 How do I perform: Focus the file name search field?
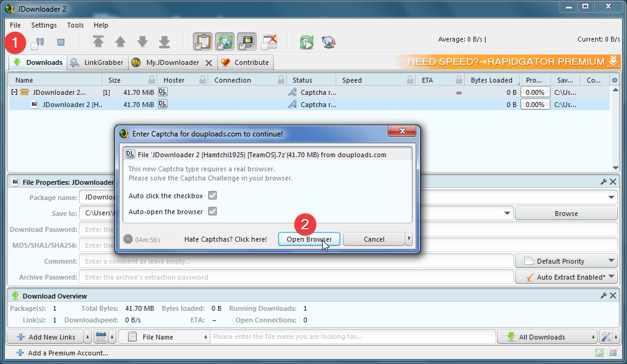[353, 337]
